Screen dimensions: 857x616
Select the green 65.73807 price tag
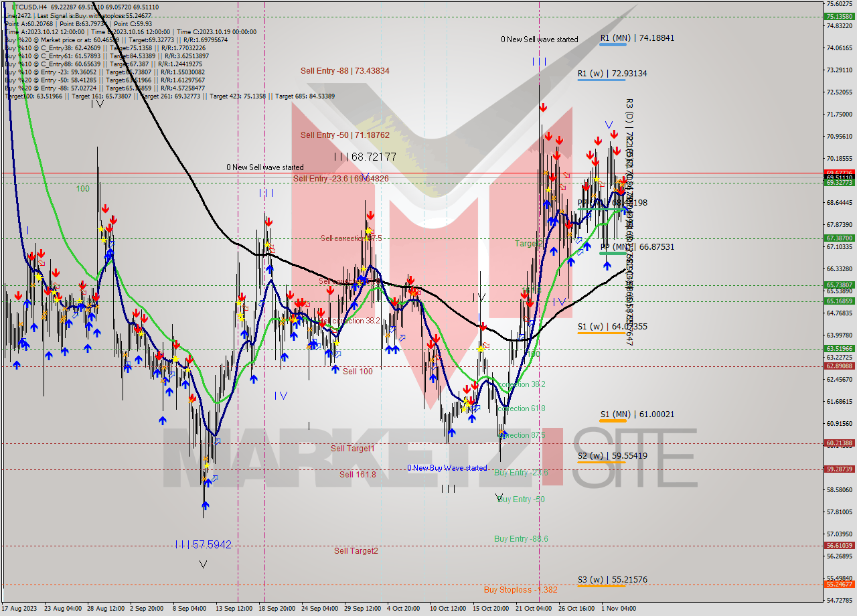coord(839,285)
